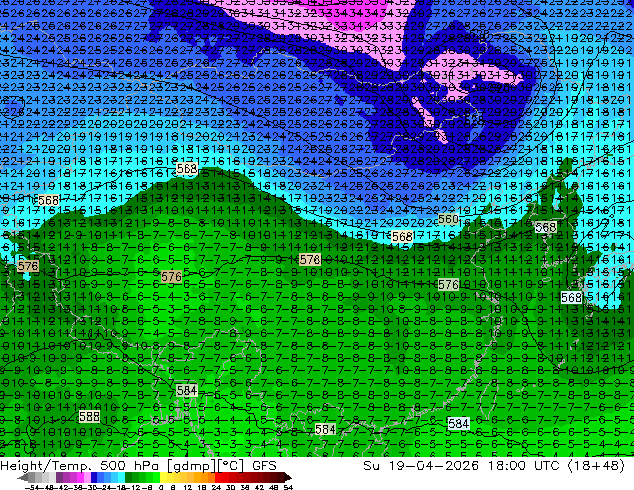634x490 pixels.
Task: Click the white-background 584 contour label
Action: click(x=459, y=423)
